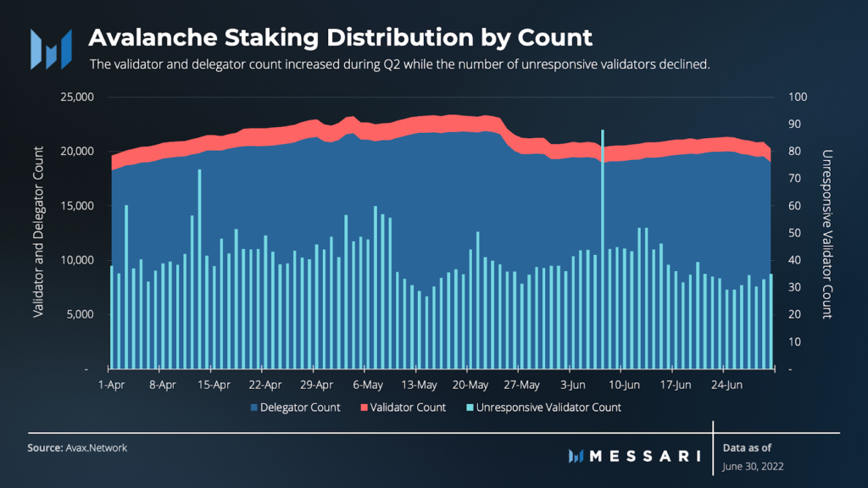This screenshot has height=488, width=868.
Task: Click the 20-May x-axis date label
Action: [470, 385]
